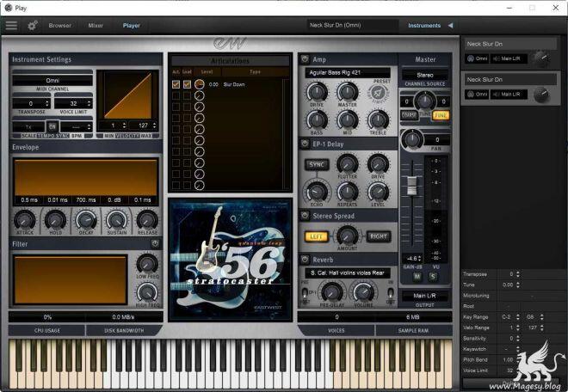The image size is (568, 392).
Task: Click the Attack envelope knob
Action: point(25,219)
